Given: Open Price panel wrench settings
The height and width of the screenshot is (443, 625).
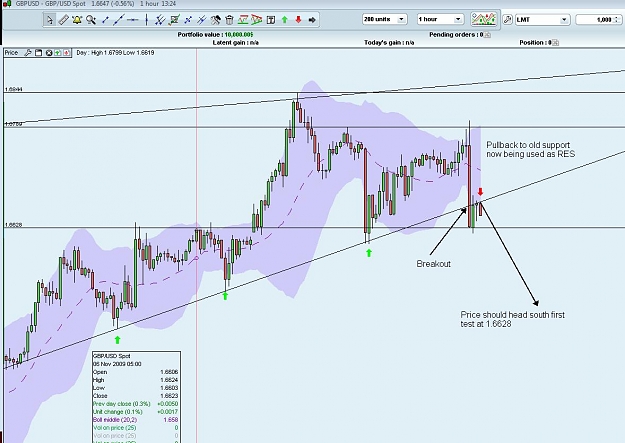Looking at the screenshot, I should 28,53.
